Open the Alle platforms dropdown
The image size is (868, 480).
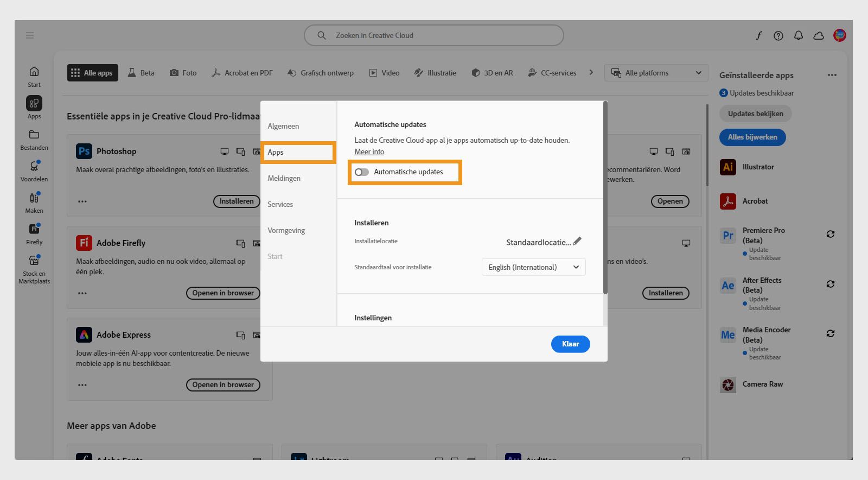[x=656, y=73]
